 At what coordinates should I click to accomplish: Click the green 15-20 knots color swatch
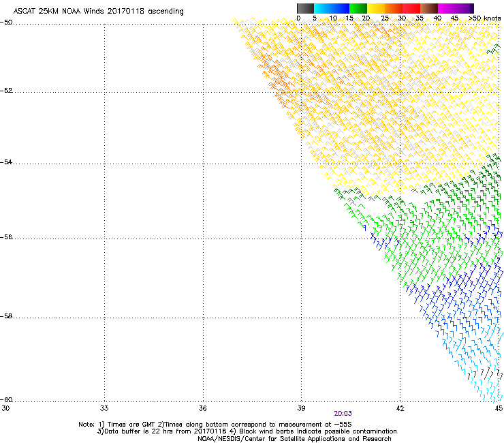358,8
